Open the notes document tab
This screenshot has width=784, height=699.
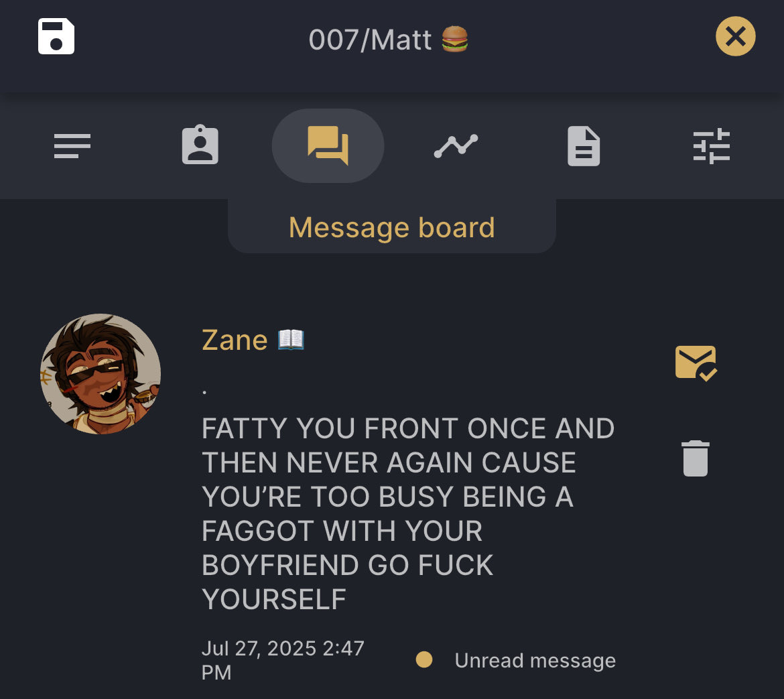(x=584, y=145)
